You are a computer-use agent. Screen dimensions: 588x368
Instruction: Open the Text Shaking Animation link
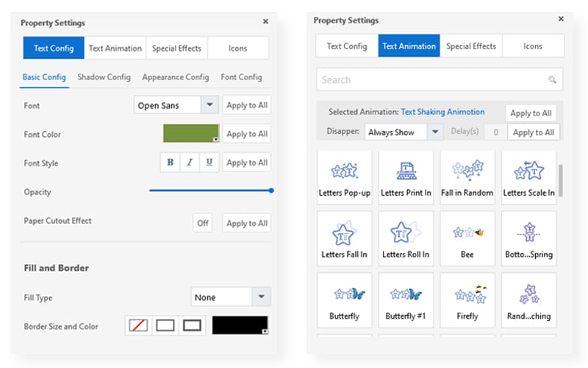442,112
